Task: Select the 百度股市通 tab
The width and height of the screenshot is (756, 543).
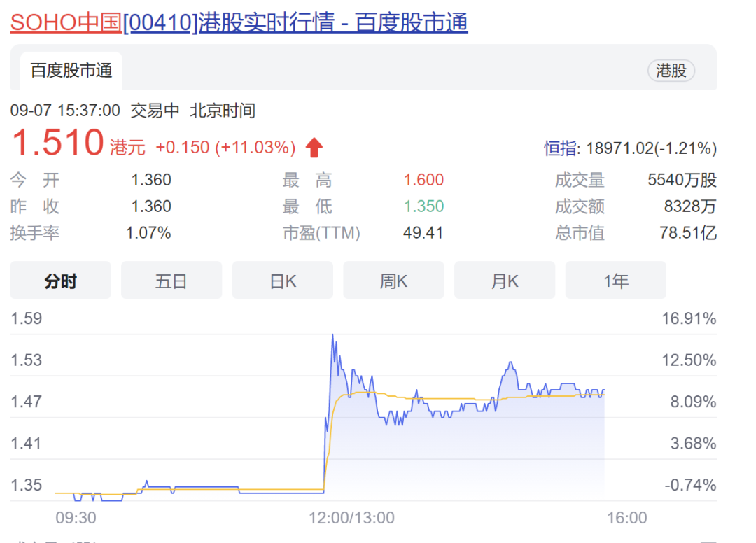Action: click(71, 71)
